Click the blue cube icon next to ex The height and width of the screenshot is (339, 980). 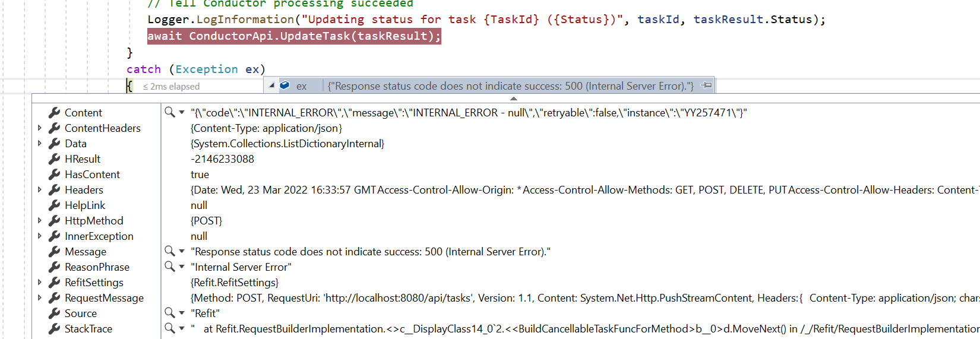click(284, 85)
